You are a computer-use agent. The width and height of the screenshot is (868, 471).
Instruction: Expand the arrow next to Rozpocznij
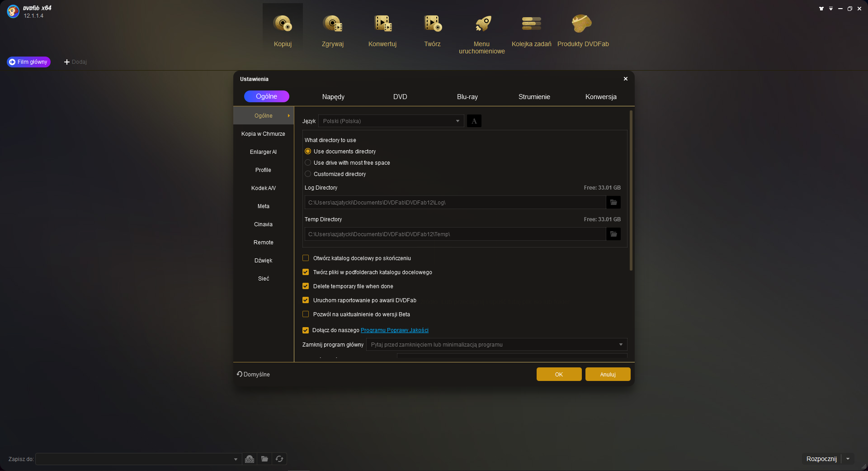click(x=848, y=459)
